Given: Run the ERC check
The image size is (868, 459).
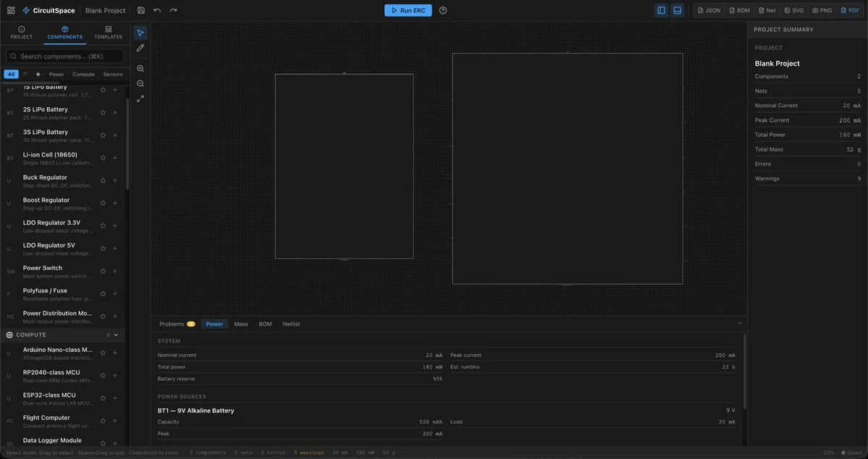Looking at the screenshot, I should [408, 10].
